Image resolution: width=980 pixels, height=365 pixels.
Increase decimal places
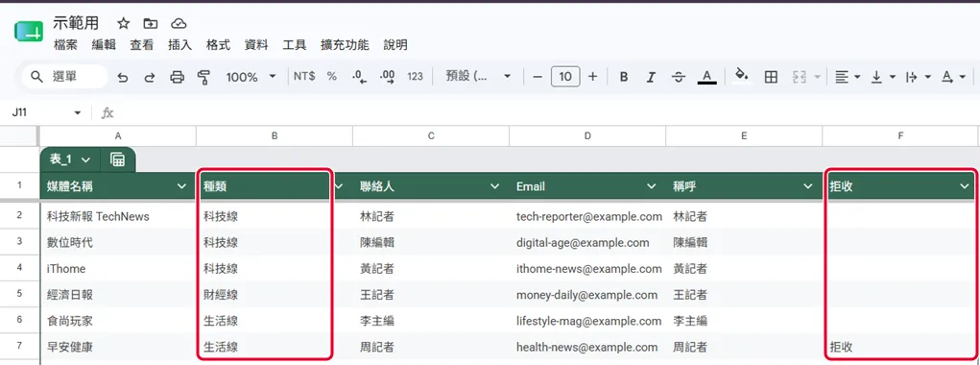[x=388, y=76]
